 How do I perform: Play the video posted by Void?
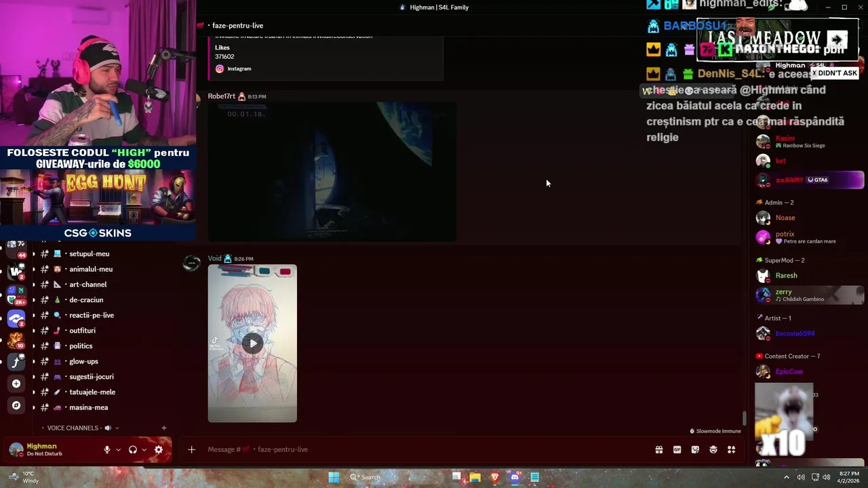click(252, 343)
